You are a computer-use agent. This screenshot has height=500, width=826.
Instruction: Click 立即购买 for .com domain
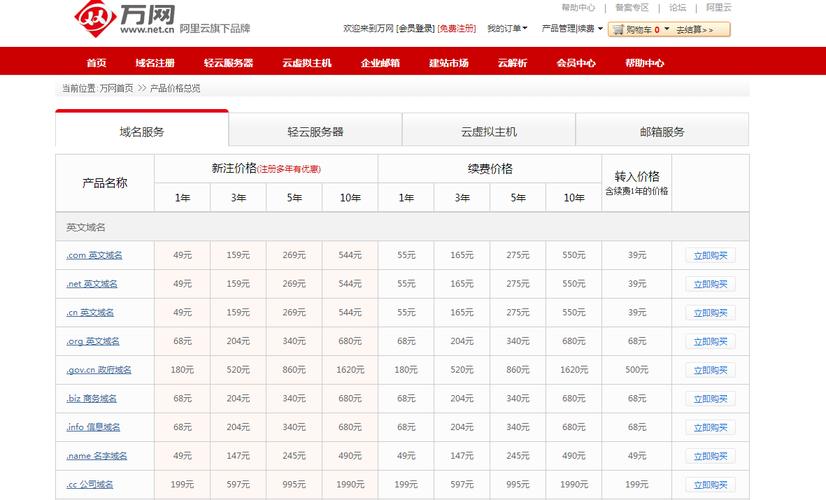710,256
